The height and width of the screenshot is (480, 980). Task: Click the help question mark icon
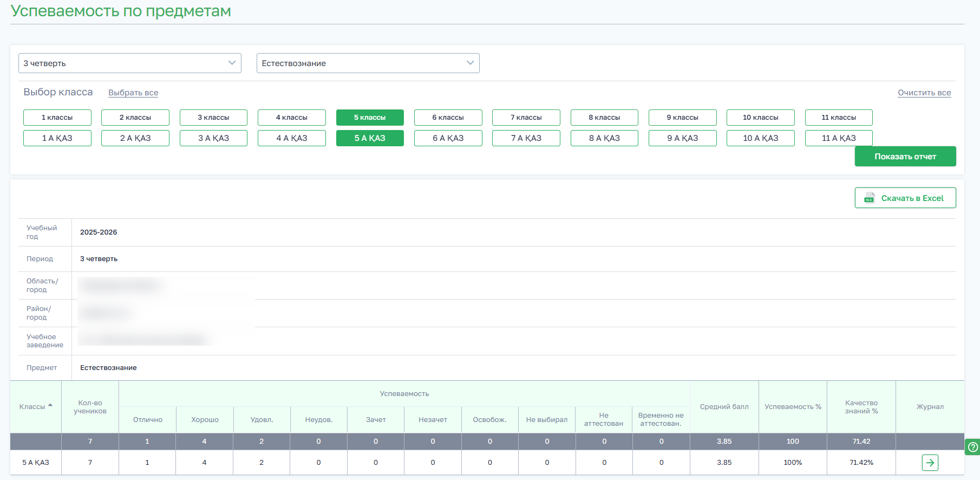click(x=973, y=447)
